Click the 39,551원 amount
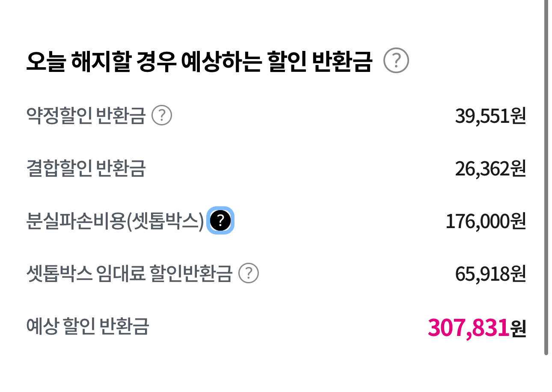552x392 pixels. pos(490,116)
